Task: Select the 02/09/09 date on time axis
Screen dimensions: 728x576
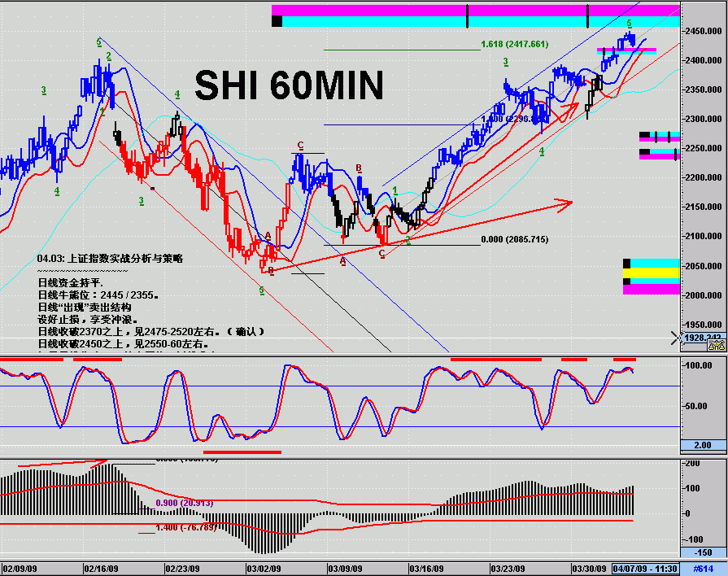Action: point(20,569)
